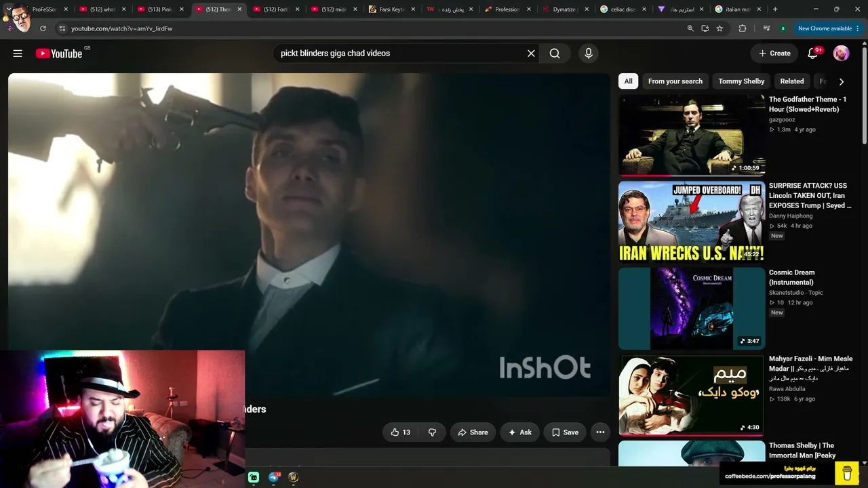Switch to the (513) Pink tab
This screenshot has height=488, width=868.
coord(161,9)
